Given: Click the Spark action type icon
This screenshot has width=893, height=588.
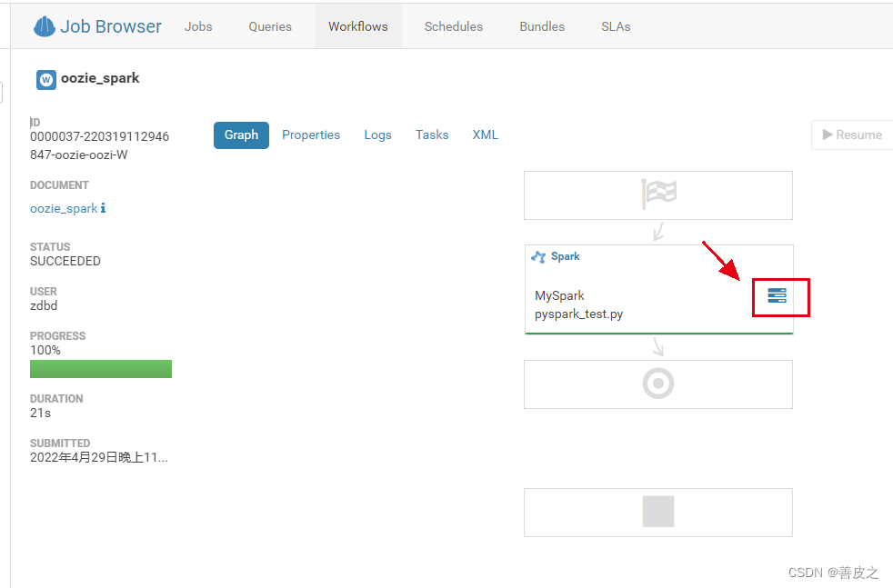Looking at the screenshot, I should 538,256.
